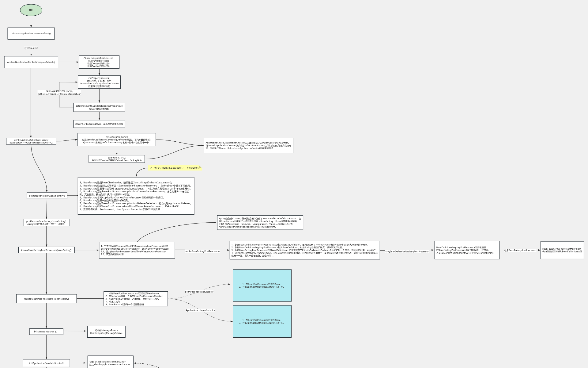The height and width of the screenshot is (368, 588).
Task: Click the setRequiredProperties edge label
Action: click(59, 93)
